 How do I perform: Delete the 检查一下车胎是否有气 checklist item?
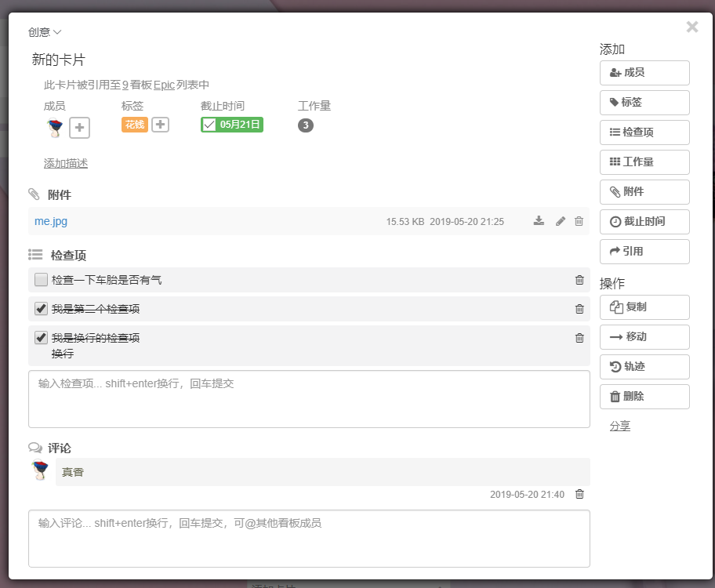(x=579, y=280)
